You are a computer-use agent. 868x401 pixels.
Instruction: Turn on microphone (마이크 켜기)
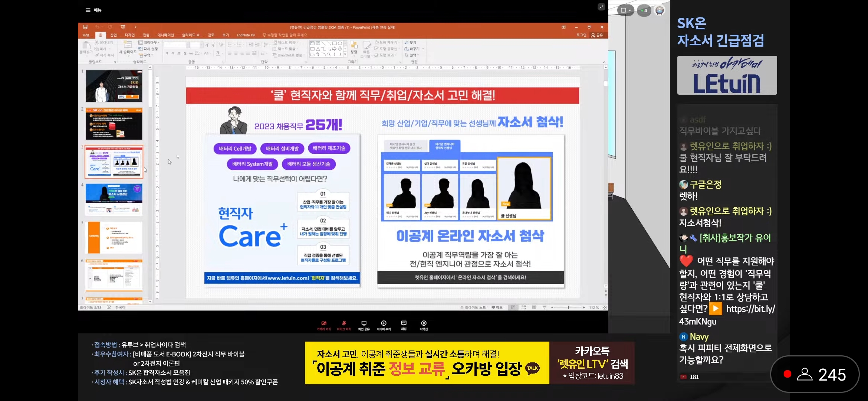tap(344, 325)
